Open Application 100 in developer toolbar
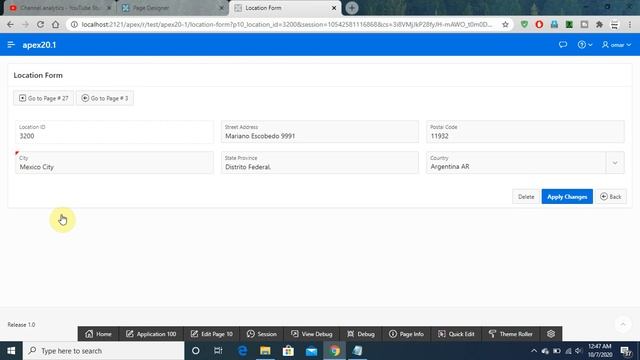Image resolution: width=640 pixels, height=360 pixels. pos(151,334)
